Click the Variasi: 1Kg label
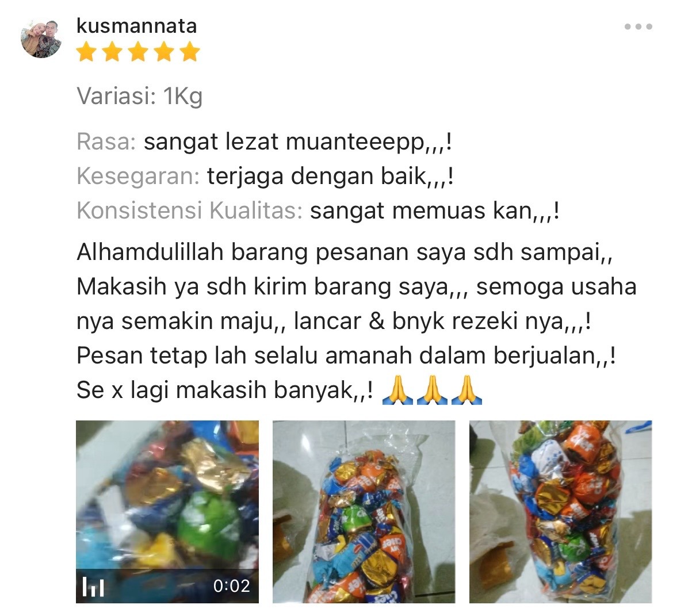 point(140,96)
